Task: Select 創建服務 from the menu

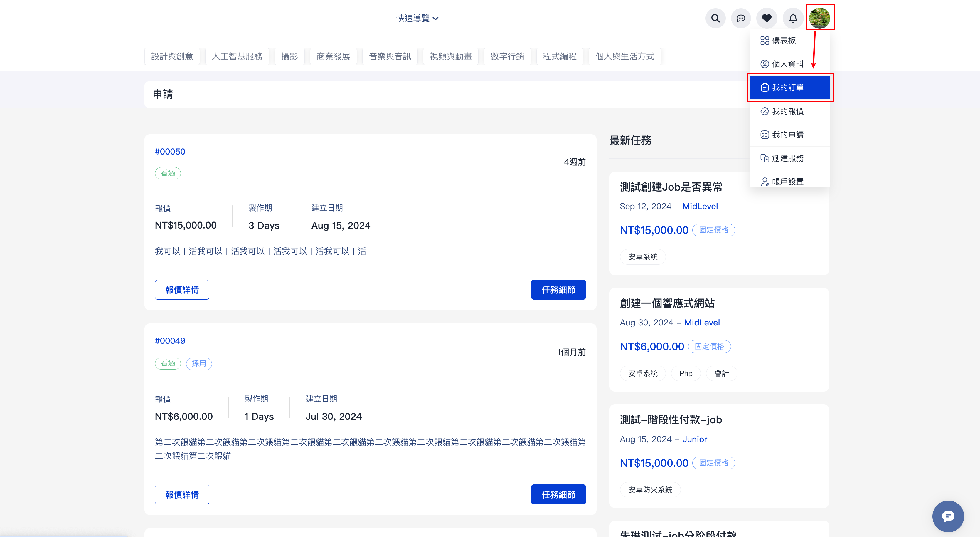Action: click(787, 158)
